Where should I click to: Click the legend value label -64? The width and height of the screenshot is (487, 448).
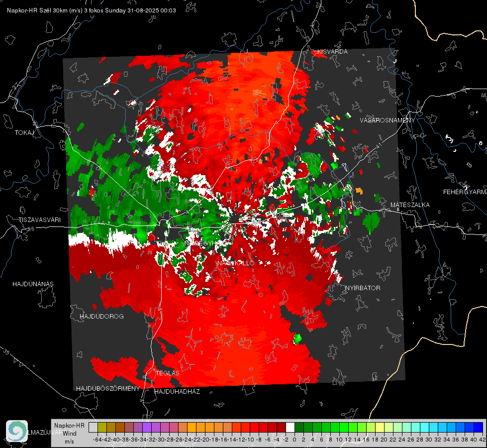pos(97,440)
